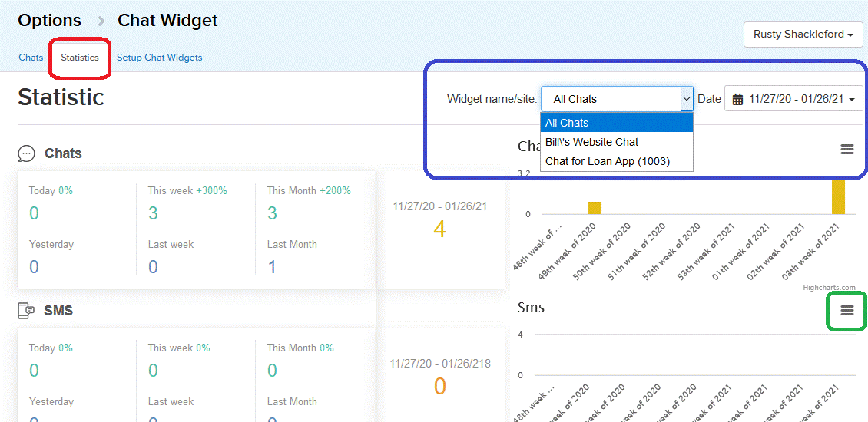868x422 pixels.
Task: Switch to the Chats tab
Action: (x=31, y=58)
